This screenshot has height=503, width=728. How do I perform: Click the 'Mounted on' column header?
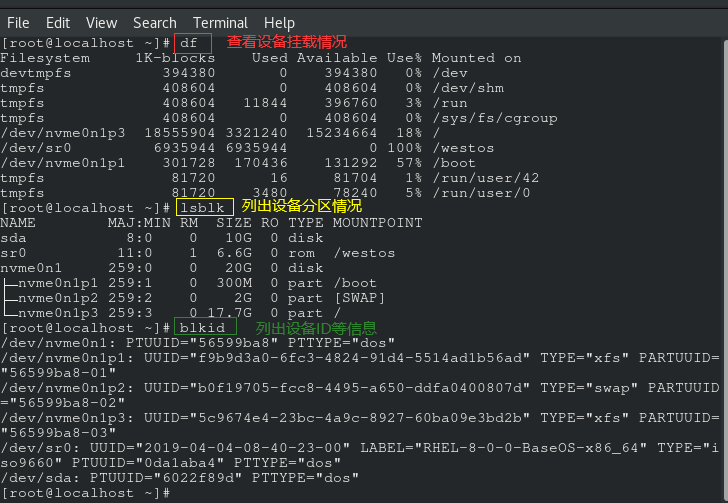pyautogui.click(x=476, y=58)
